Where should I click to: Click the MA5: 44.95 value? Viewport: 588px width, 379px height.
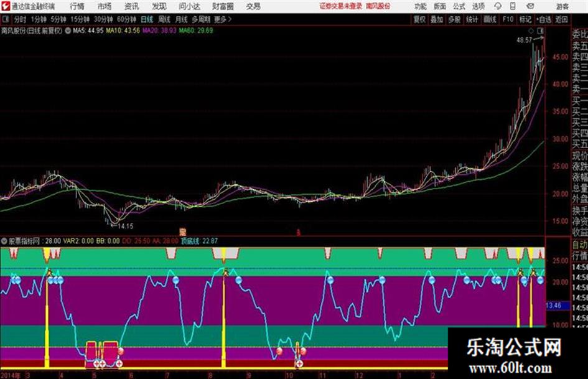[x=88, y=30]
